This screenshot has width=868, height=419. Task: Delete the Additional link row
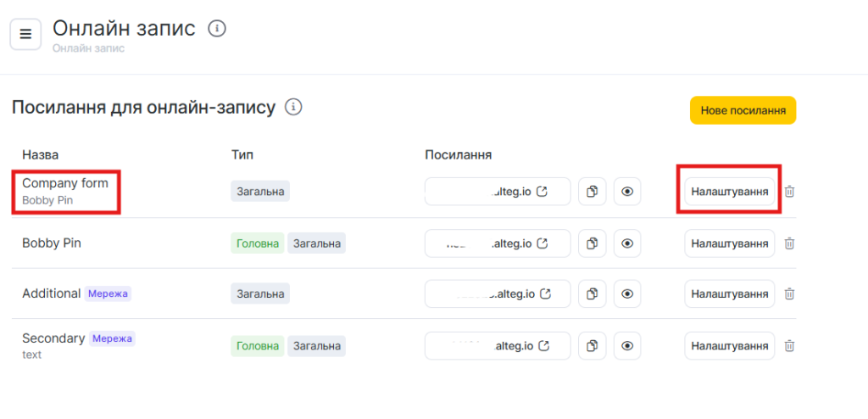tap(789, 294)
